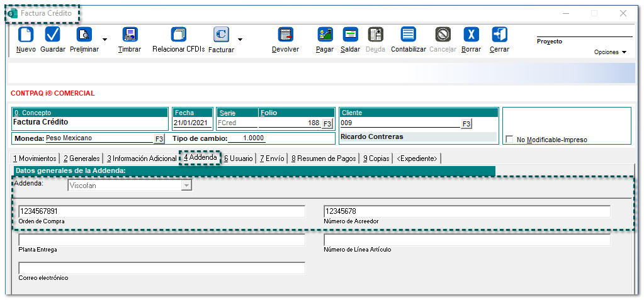
Task: Open the Facturar dropdown arrow
Action: pos(240,40)
